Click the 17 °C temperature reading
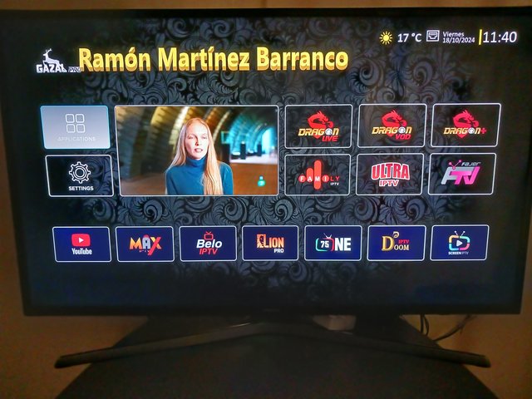This screenshot has width=532, height=399. click(409, 37)
